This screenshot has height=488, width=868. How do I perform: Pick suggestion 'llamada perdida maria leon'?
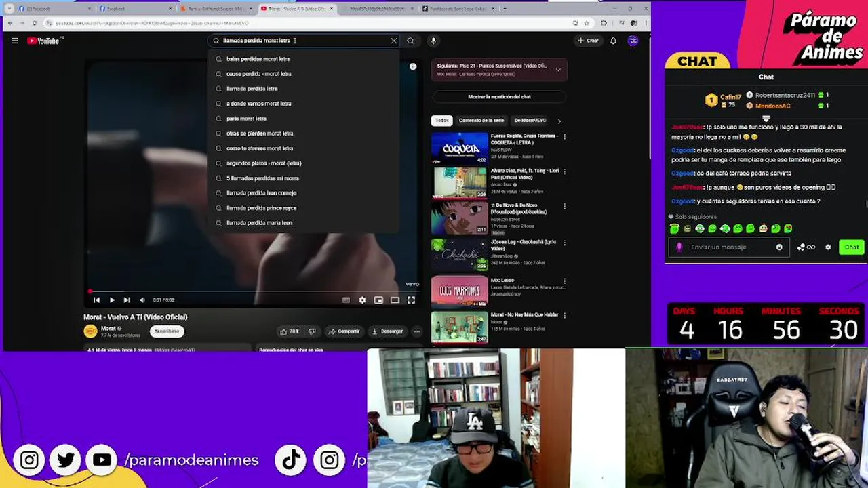tap(303, 223)
